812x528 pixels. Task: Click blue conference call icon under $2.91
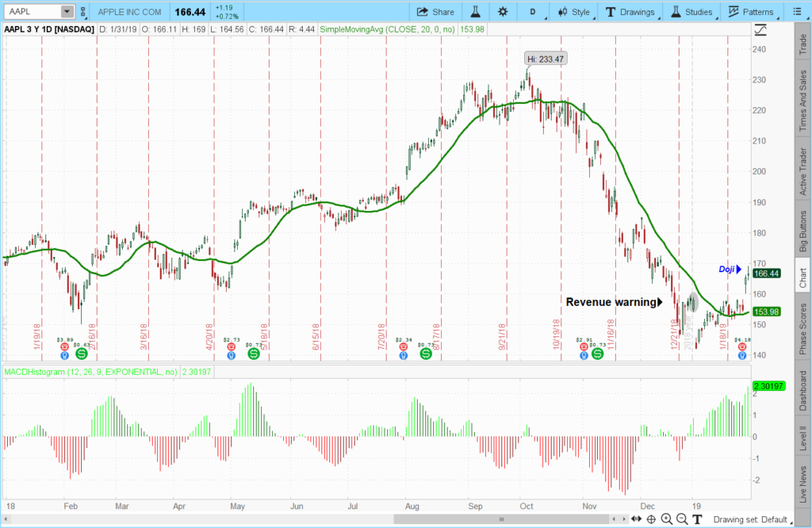pyautogui.click(x=584, y=356)
